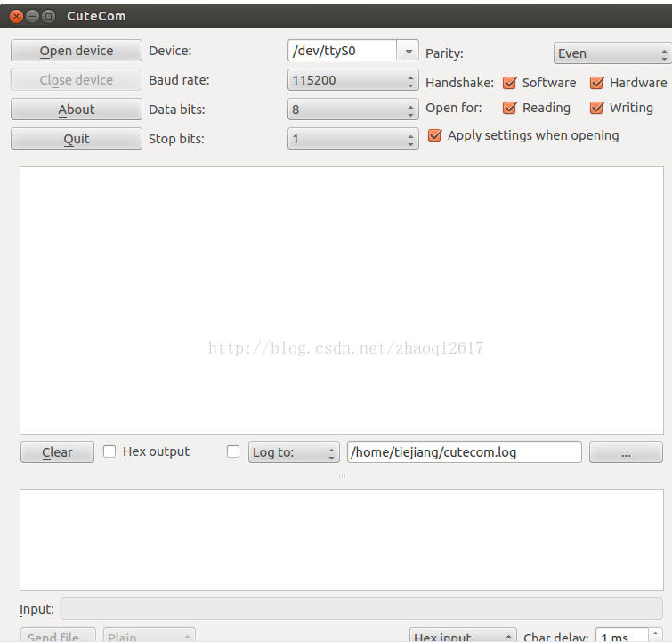Quit CuteCom with the Quit button
This screenshot has width=672, height=642.
pos(77,139)
